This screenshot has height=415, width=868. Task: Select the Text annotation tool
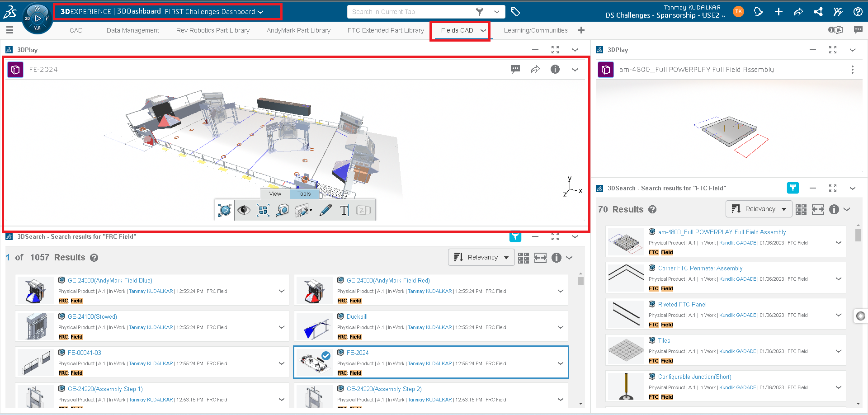pos(344,210)
